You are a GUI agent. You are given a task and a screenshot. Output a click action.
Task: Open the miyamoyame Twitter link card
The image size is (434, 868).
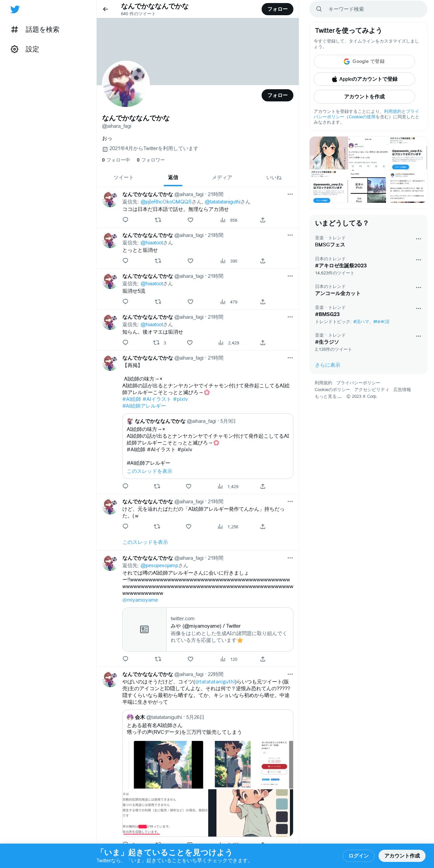[208, 629]
